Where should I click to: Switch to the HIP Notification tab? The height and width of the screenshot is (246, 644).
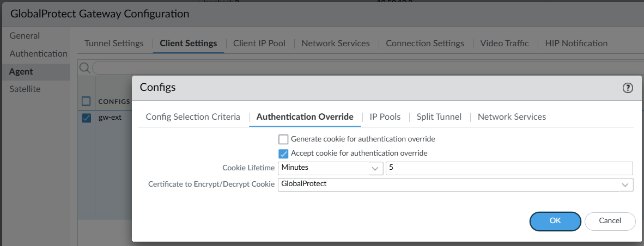coord(576,43)
